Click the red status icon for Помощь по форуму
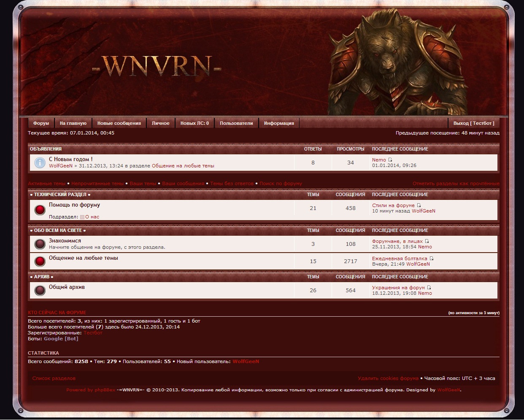This screenshot has height=420, width=524. (40, 210)
